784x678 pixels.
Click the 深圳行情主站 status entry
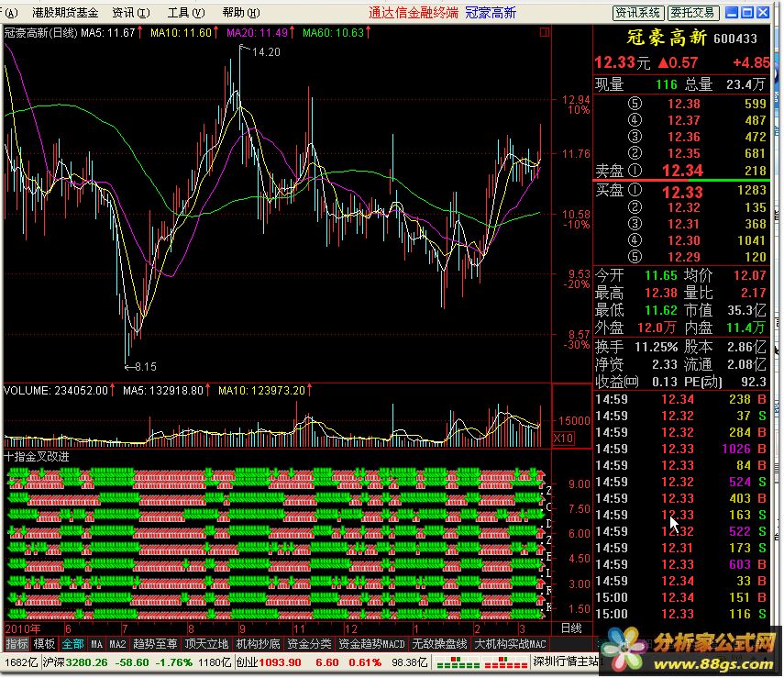(x=566, y=661)
